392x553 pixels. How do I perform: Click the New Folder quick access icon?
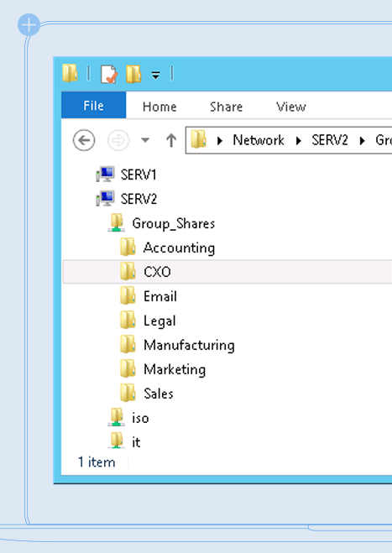(133, 74)
